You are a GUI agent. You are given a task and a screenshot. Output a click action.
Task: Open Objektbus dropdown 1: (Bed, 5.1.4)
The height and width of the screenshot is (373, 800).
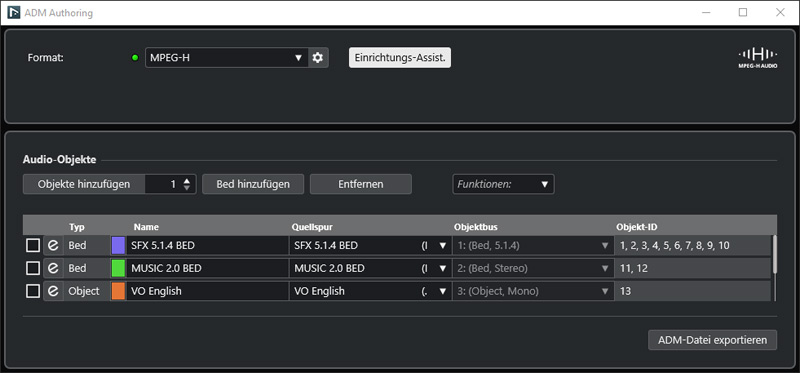533,245
